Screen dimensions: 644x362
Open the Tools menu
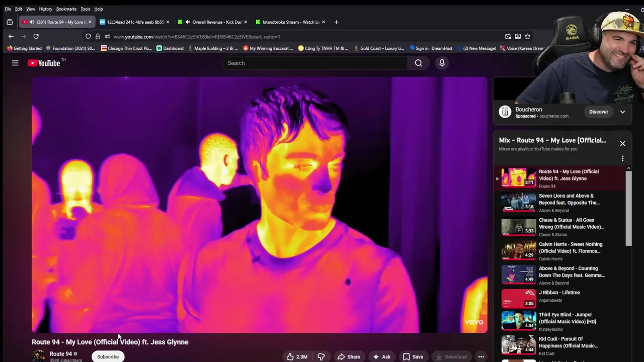(x=86, y=9)
